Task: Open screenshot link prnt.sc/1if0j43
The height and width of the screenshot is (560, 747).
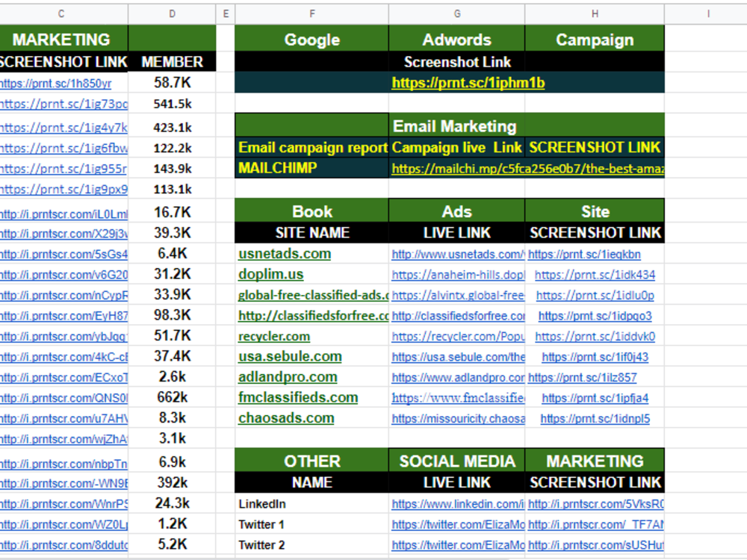Action: click(595, 357)
